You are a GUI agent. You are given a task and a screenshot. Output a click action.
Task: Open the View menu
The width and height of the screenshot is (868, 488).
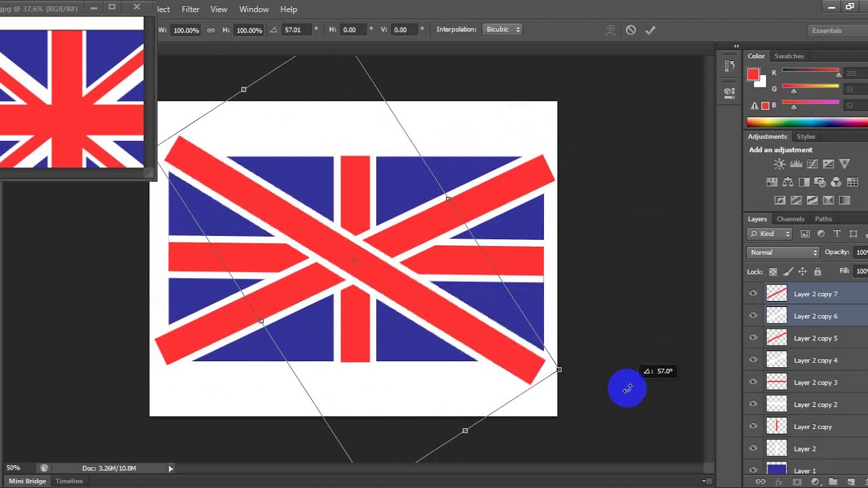tap(218, 9)
